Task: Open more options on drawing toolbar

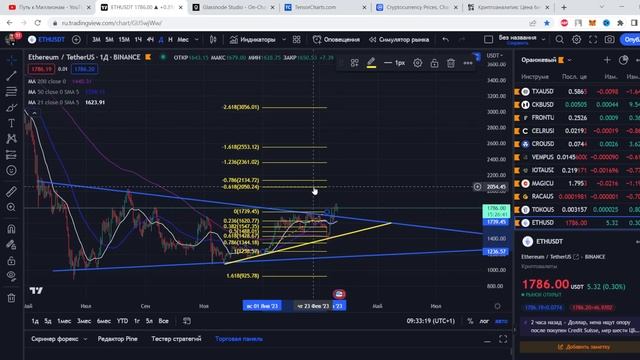Action: click(x=468, y=63)
